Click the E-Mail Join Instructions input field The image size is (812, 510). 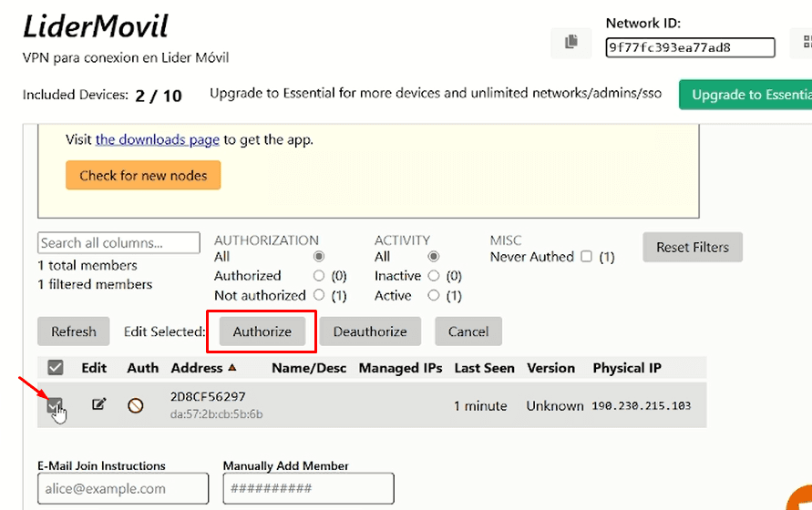point(123,488)
